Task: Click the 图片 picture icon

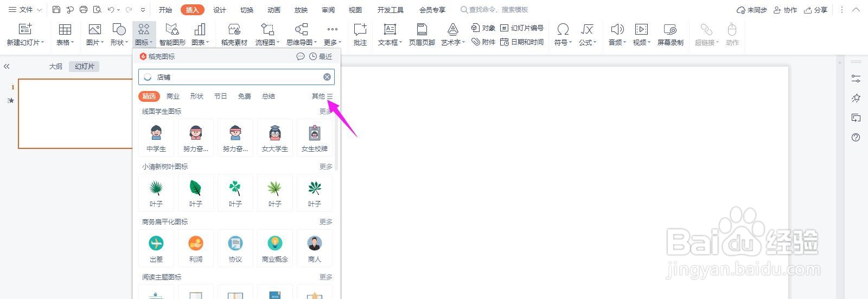Action: tap(94, 29)
